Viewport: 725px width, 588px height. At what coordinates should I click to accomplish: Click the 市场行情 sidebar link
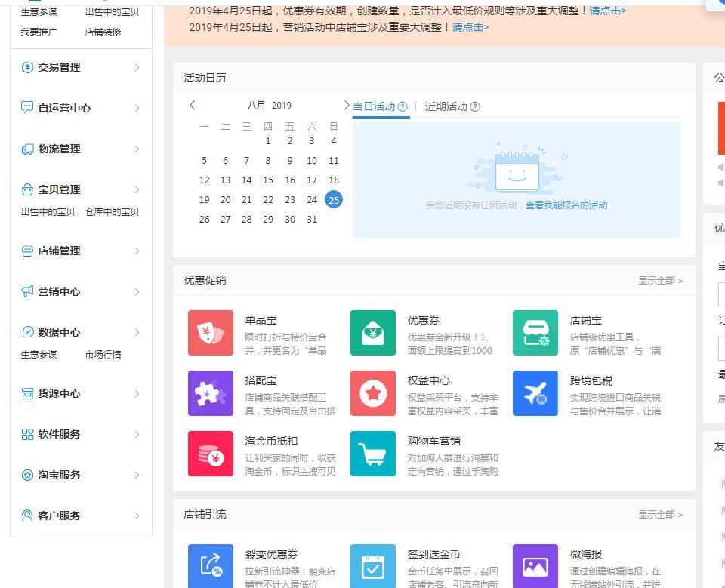click(103, 355)
